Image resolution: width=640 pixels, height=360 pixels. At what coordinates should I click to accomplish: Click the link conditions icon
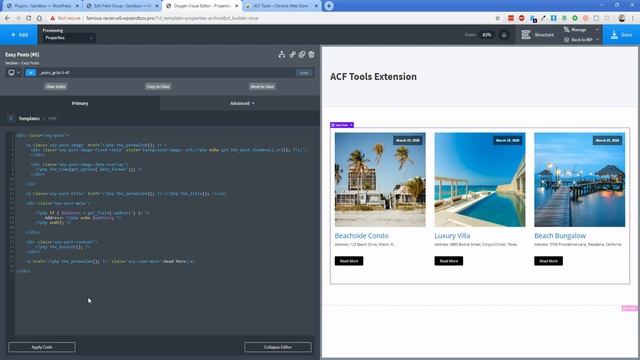click(292, 54)
